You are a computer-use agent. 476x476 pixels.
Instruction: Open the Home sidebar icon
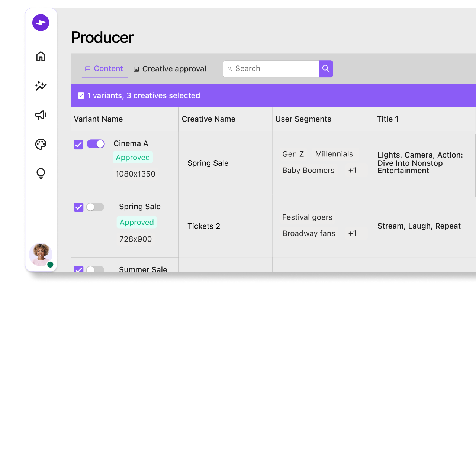[x=41, y=56]
